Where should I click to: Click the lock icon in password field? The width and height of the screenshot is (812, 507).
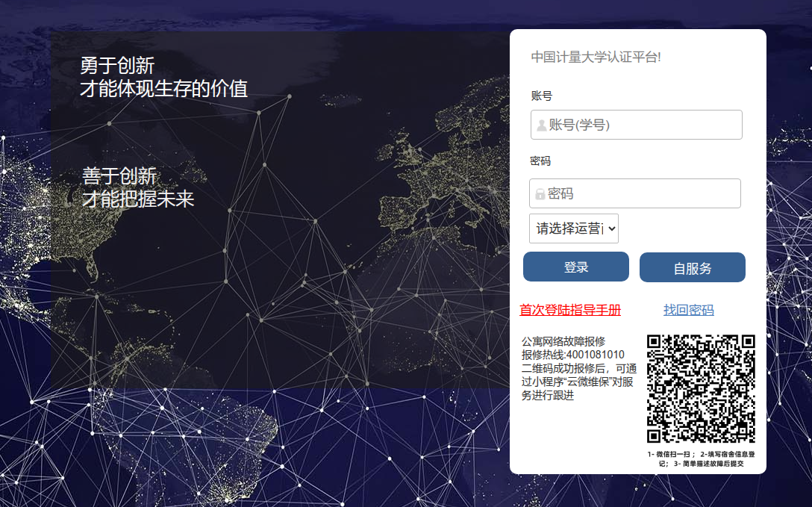pos(540,194)
